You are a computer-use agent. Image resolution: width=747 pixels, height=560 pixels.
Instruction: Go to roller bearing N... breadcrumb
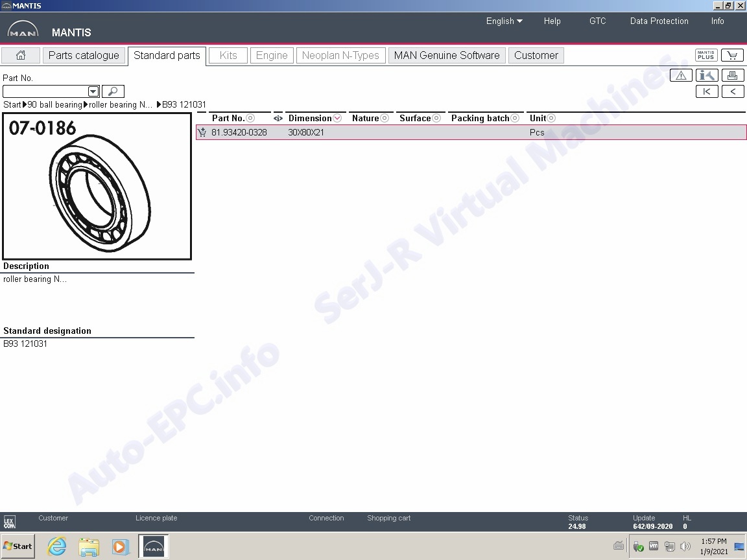(121, 104)
